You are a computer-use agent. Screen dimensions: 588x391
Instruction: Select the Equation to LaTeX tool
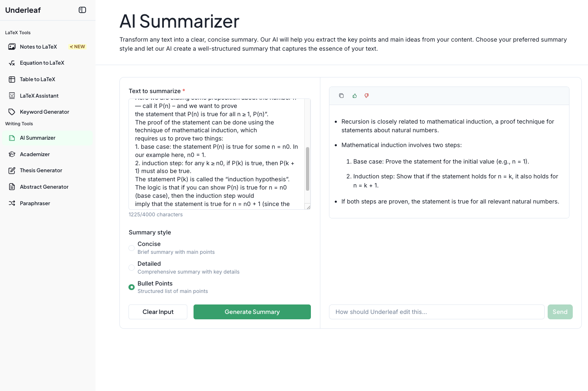point(42,63)
